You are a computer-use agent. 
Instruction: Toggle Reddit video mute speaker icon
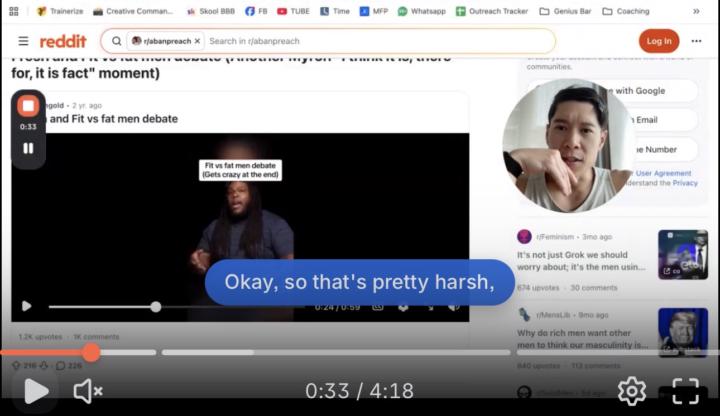click(x=453, y=307)
